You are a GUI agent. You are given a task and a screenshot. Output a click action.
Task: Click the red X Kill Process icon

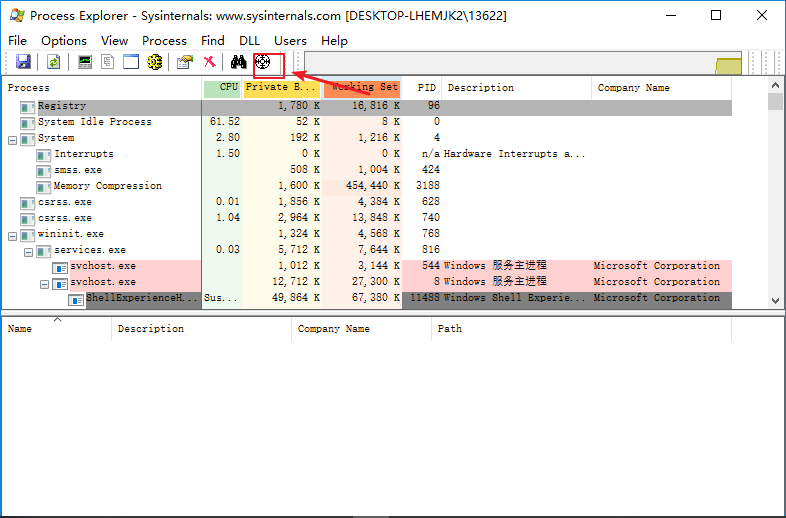click(x=210, y=62)
